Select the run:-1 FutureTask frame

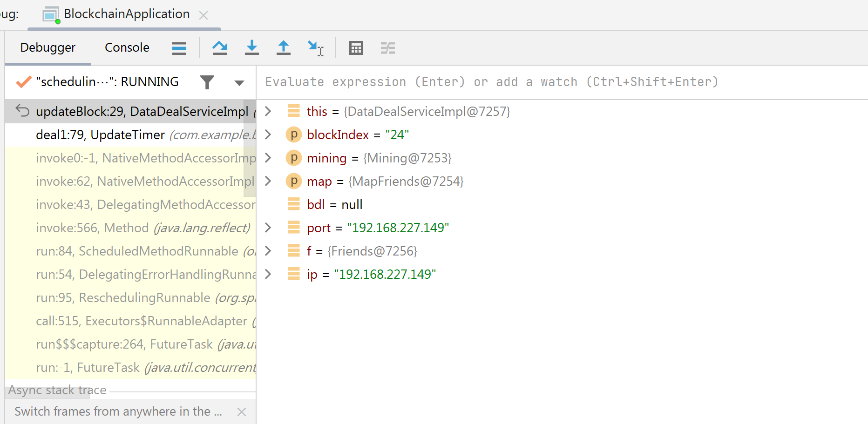(x=130, y=367)
